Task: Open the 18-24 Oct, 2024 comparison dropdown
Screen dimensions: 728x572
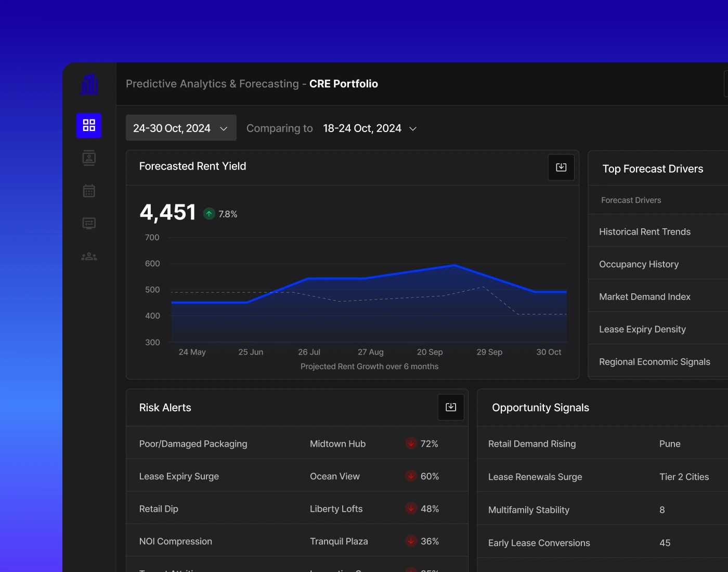Action: click(x=370, y=128)
